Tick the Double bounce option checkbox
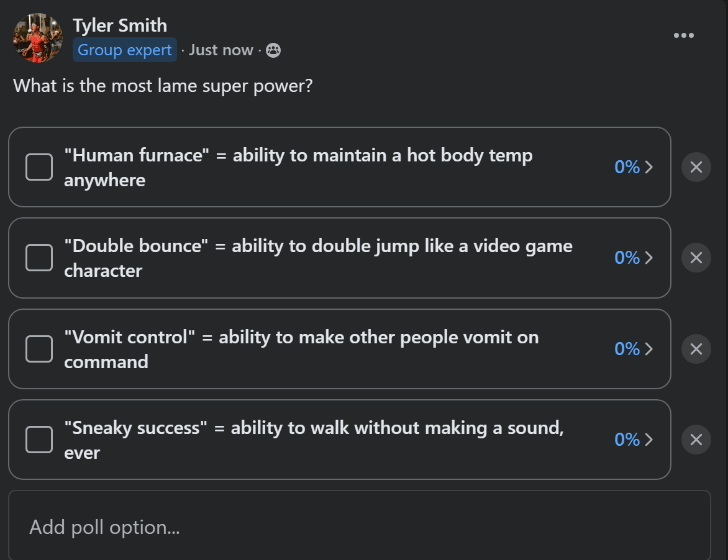The height and width of the screenshot is (560, 728). click(39, 258)
